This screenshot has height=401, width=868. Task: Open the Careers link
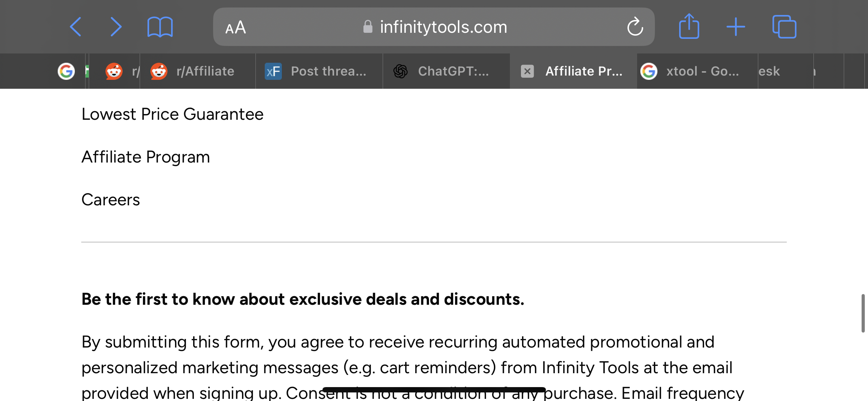click(x=111, y=200)
